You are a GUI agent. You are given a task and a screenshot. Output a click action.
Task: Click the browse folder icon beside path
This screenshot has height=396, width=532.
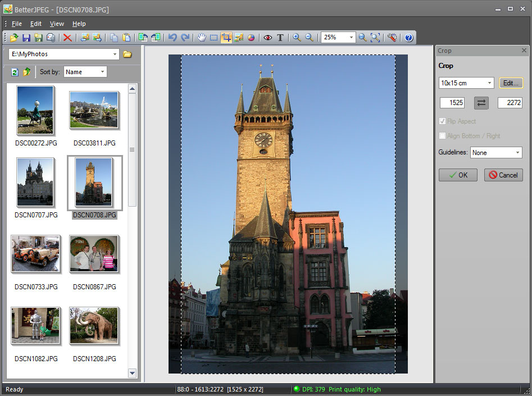point(128,54)
